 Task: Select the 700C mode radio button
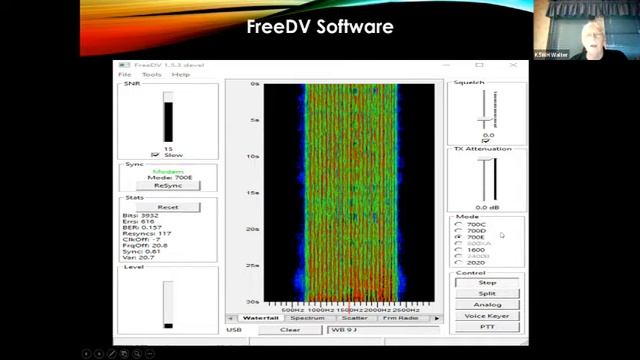[x=459, y=224]
